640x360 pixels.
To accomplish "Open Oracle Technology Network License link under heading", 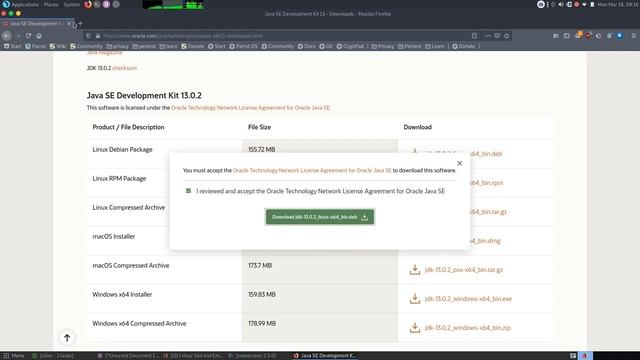I will coord(250,108).
